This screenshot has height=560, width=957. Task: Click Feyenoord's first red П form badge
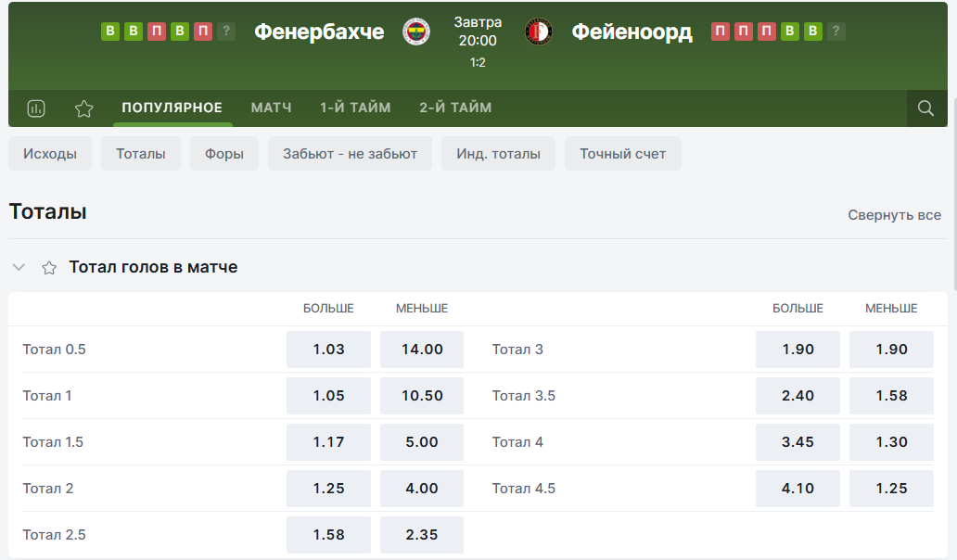tap(721, 32)
